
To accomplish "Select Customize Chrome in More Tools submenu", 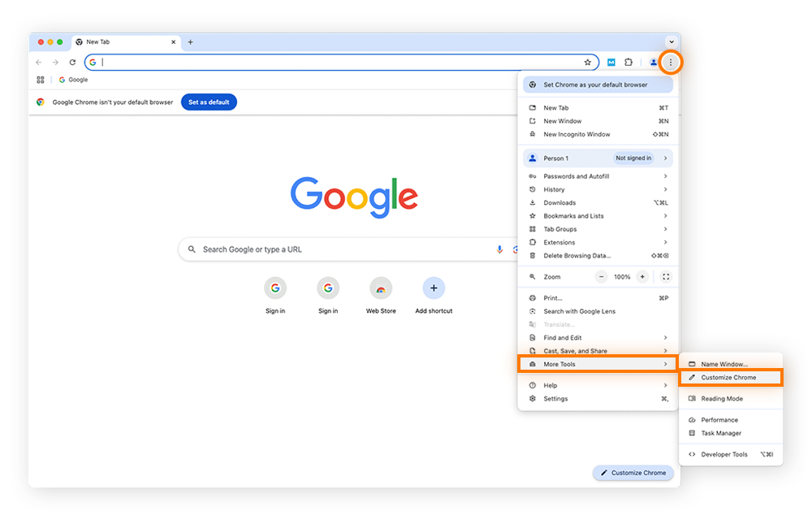I will (731, 378).
